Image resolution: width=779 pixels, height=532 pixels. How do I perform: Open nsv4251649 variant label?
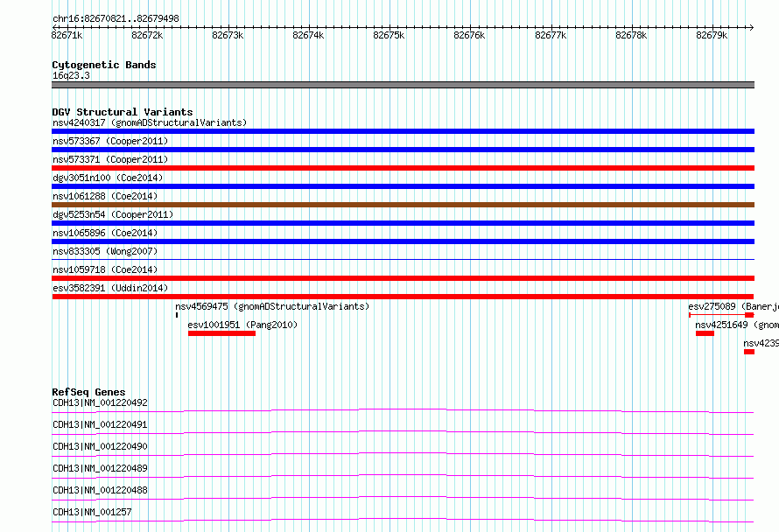(737, 325)
